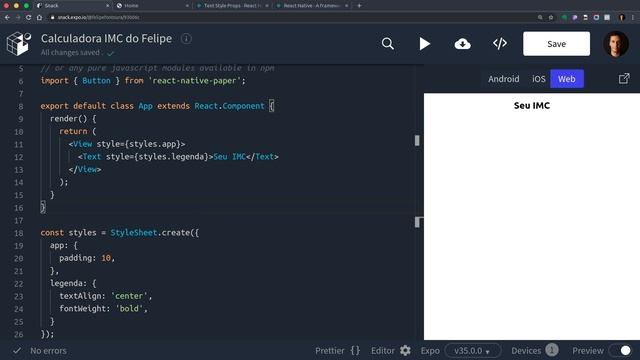
Task: Click the errors checkmark icon
Action: click(17, 351)
